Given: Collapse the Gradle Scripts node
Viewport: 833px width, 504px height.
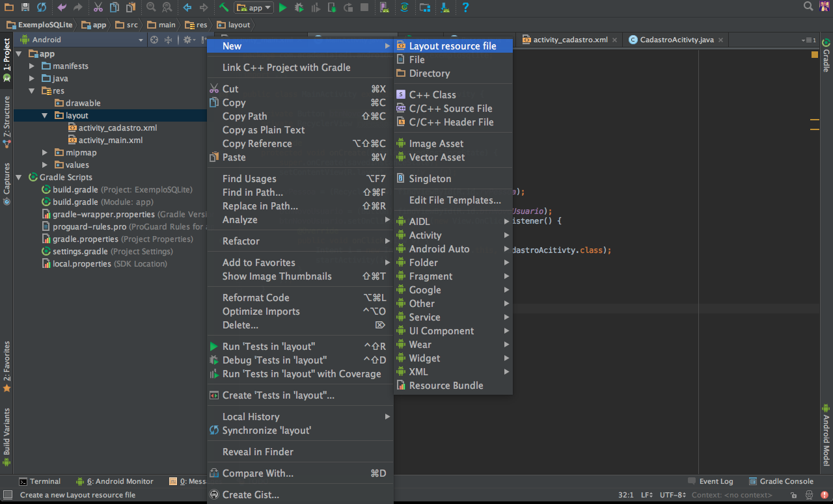Looking at the screenshot, I should pos(20,178).
